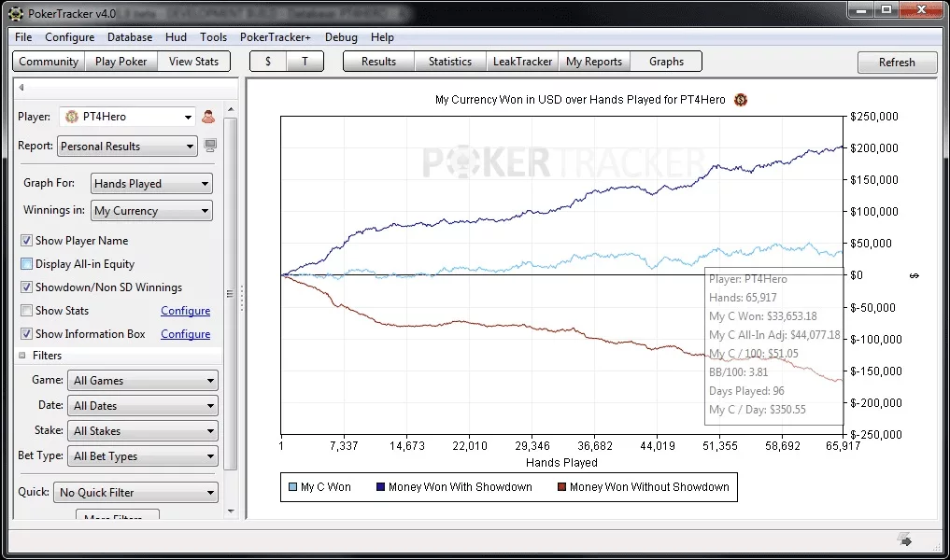Click the Money Won With Showdown legend swatch
950x560 pixels.
click(380, 487)
